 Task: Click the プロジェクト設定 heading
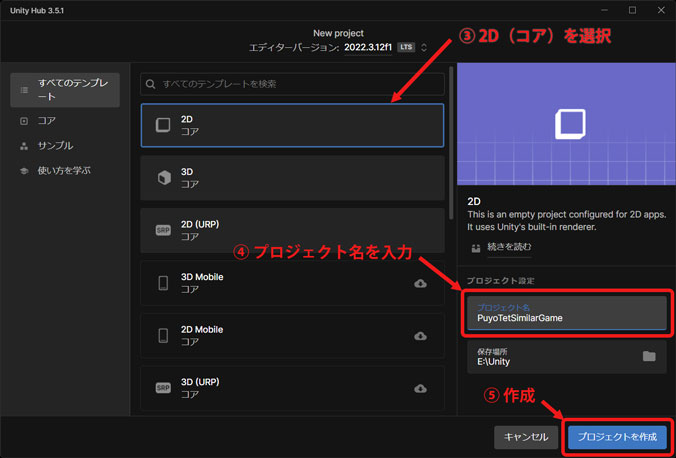tap(501, 281)
